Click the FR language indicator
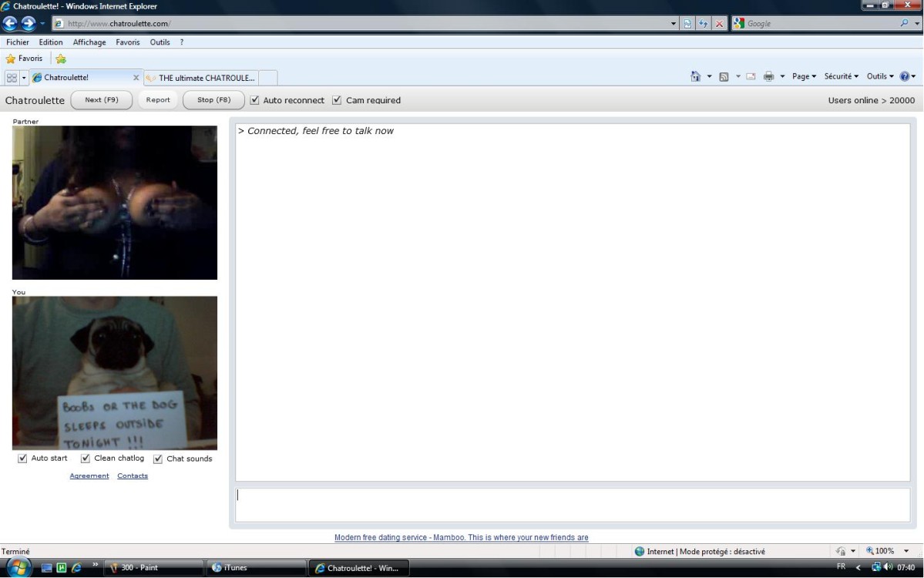Image resolution: width=924 pixels, height=578 pixels. pyautogui.click(x=841, y=566)
